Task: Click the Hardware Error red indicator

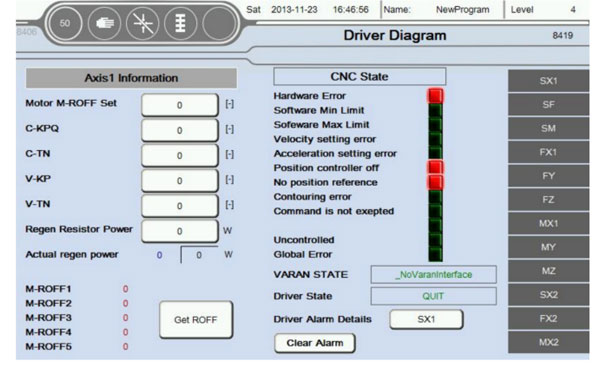Action: (435, 96)
